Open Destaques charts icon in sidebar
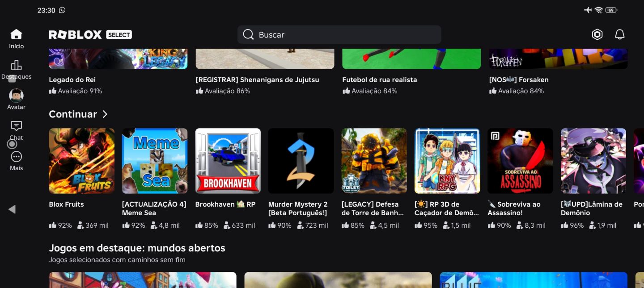This screenshot has width=644, height=288. (16, 65)
